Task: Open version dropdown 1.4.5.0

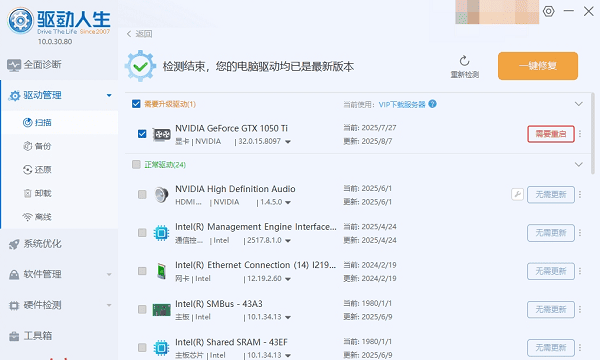Action: pyautogui.click(x=288, y=202)
